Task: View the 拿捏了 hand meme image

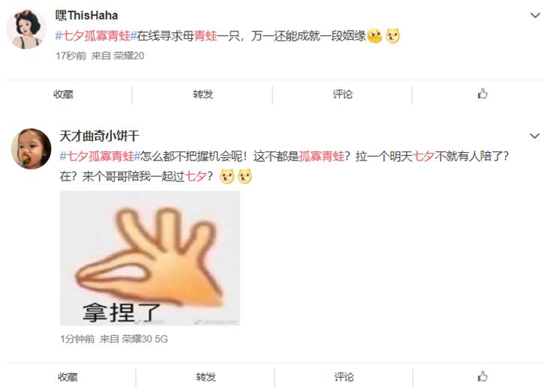Action: pyautogui.click(x=150, y=259)
